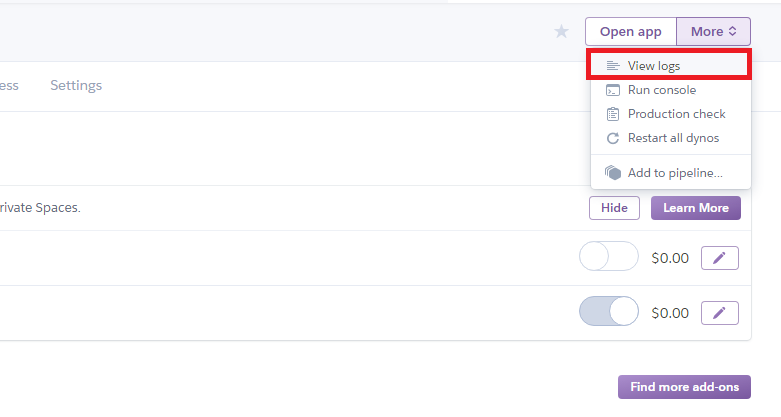This screenshot has width=781, height=417.
Task: Click the Production check clipboard icon
Action: 613,114
